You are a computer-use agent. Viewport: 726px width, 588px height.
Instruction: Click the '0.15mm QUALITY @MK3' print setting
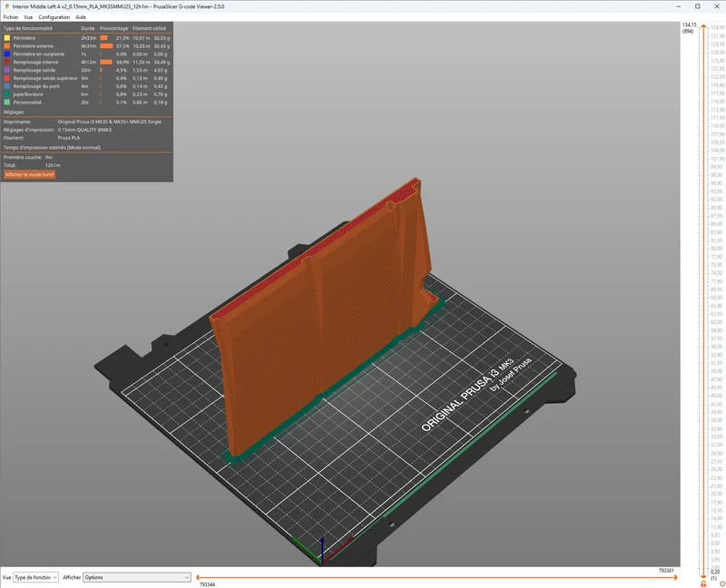click(x=84, y=130)
